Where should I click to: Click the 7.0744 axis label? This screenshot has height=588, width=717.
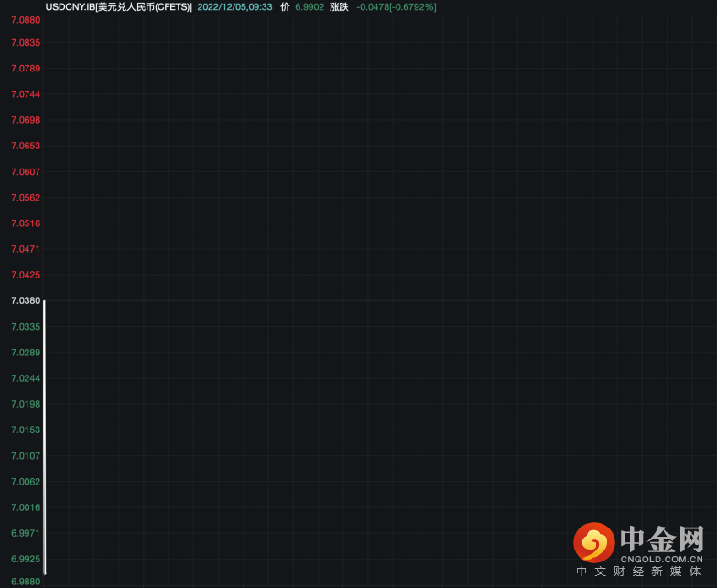coord(26,94)
